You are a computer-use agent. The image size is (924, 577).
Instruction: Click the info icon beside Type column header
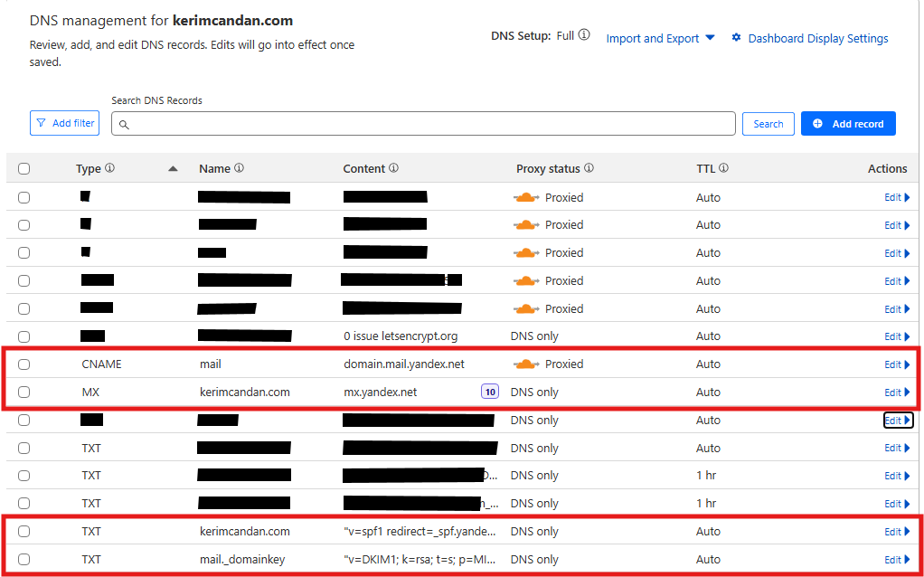click(x=109, y=168)
